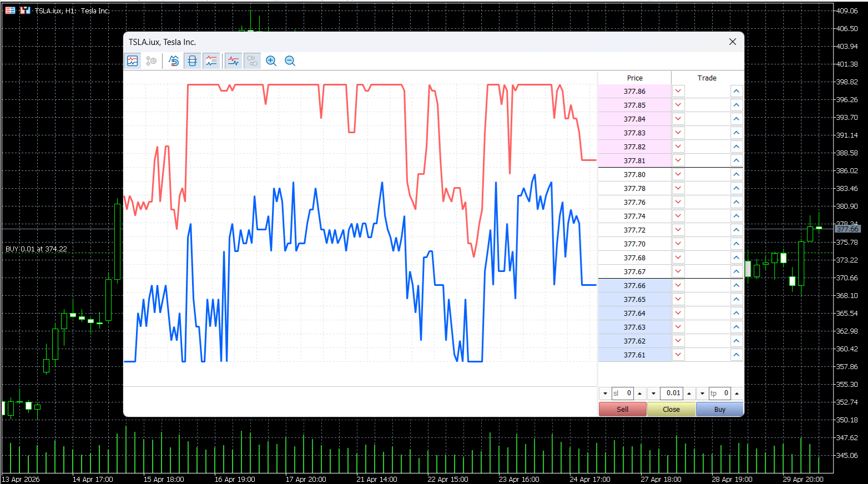Focus the sl stop loss input field

[x=623, y=394]
